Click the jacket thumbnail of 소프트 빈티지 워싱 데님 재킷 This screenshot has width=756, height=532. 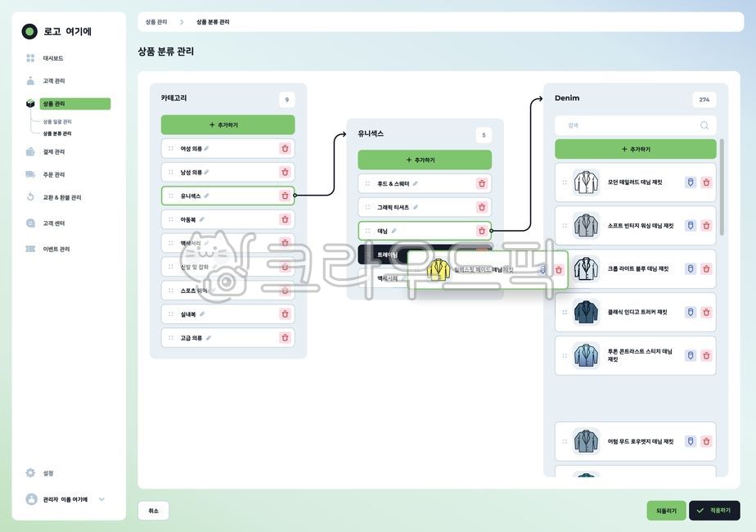pos(585,225)
